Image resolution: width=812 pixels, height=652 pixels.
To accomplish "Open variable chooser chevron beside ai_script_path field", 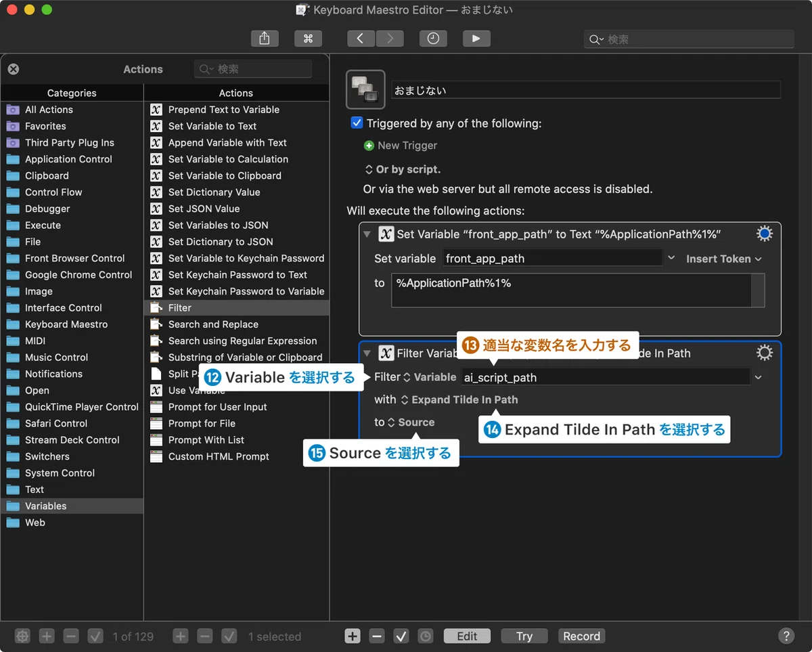I will coord(759,376).
